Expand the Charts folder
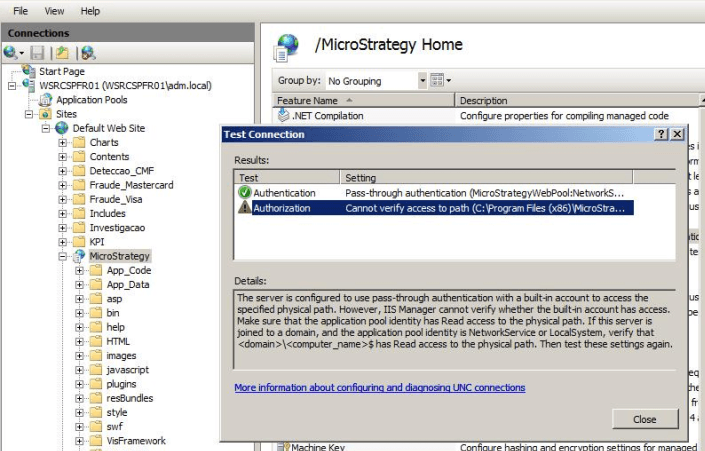Screen dimensions: 705x451 [x=63, y=143]
